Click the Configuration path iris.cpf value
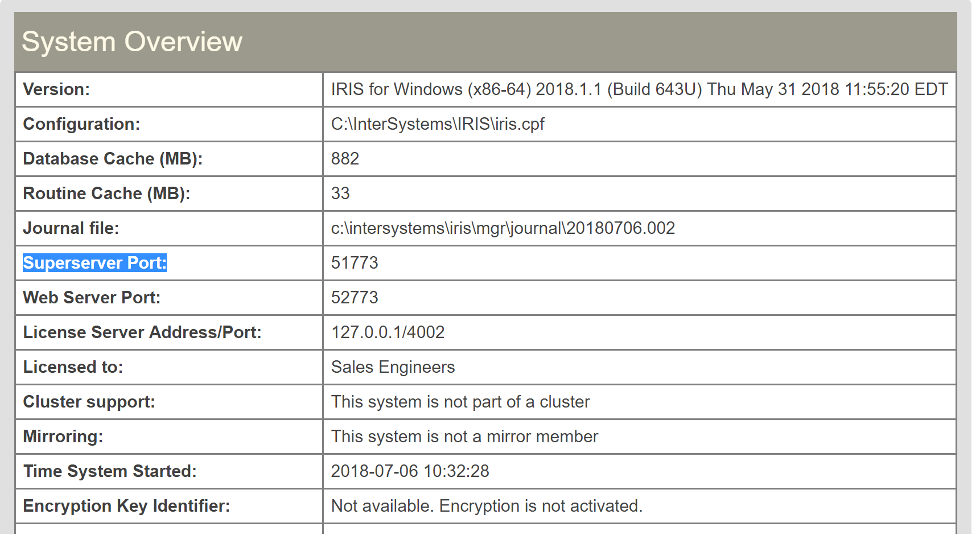This screenshot has width=980, height=543. coord(438,124)
